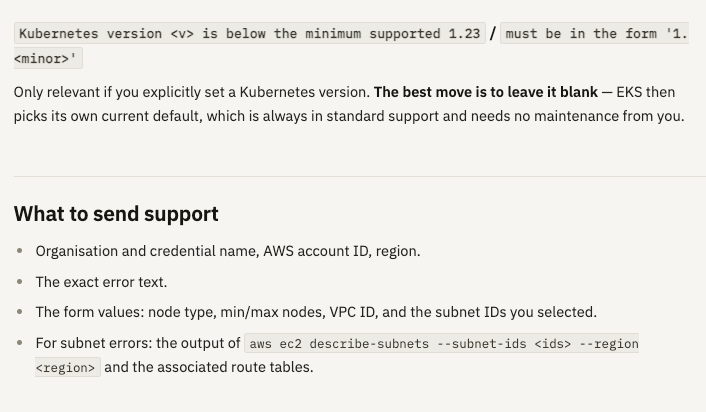Click the text "For subnet errors: the output of"
Image resolution: width=706 pixels, height=412 pixels.
pyautogui.click(x=138, y=343)
